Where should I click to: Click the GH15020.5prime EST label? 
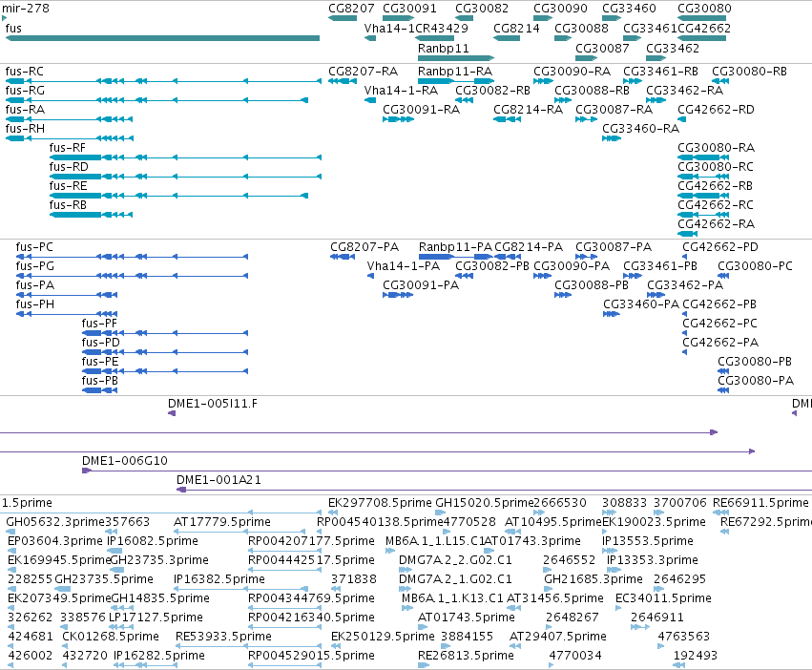[x=484, y=503]
